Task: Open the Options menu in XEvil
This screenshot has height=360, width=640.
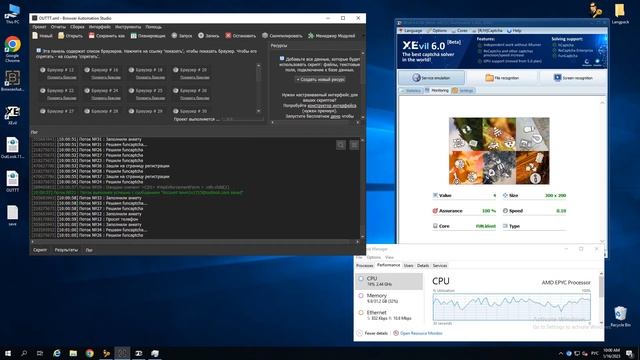Action: (x=437, y=31)
